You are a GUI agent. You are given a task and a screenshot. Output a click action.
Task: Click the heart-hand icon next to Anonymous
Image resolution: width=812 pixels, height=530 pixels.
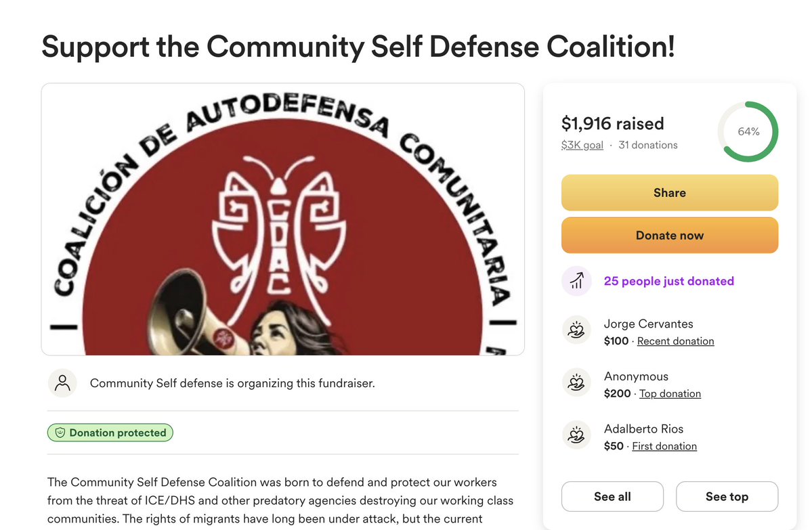click(x=576, y=384)
